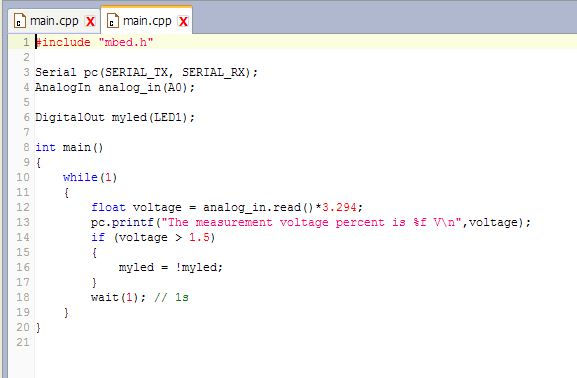Click on the Serial pc declaration line
Viewport: 577px width, 378px height.
coord(146,72)
